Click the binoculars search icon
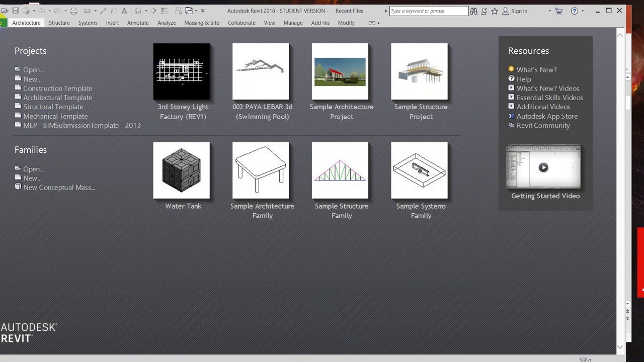 (473, 11)
